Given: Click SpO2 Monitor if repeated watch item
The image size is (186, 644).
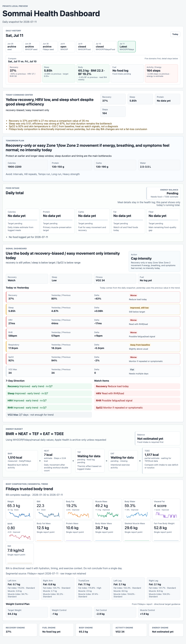Looking at the screenshot, I should pos(137,407).
